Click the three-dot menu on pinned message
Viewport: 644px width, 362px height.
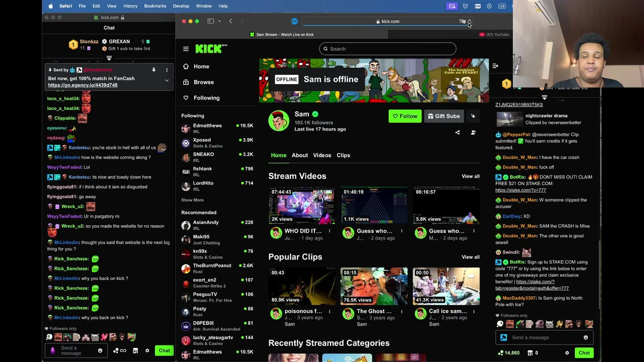coord(167,70)
